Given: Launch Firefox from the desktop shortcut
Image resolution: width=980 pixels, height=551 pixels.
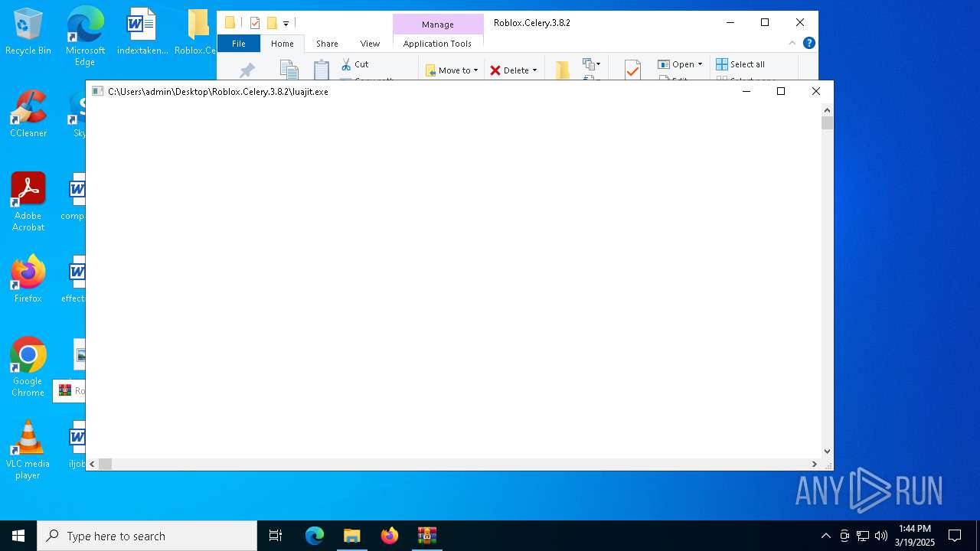Looking at the screenshot, I should pos(28,279).
